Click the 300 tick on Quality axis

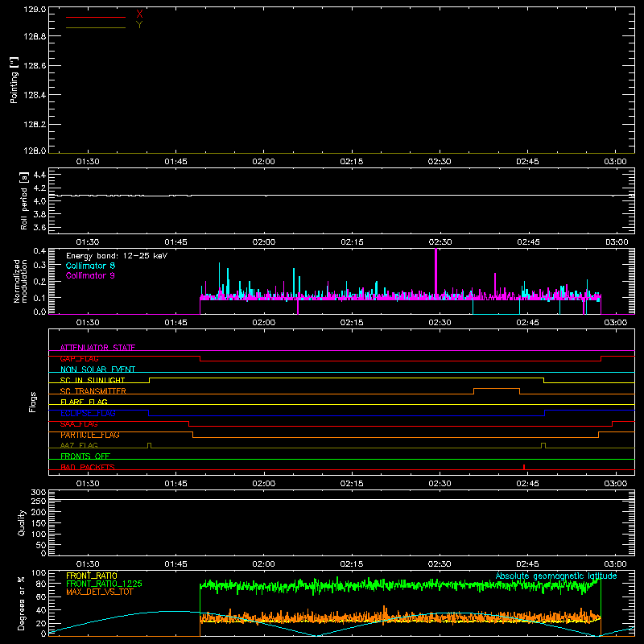pos(38,493)
